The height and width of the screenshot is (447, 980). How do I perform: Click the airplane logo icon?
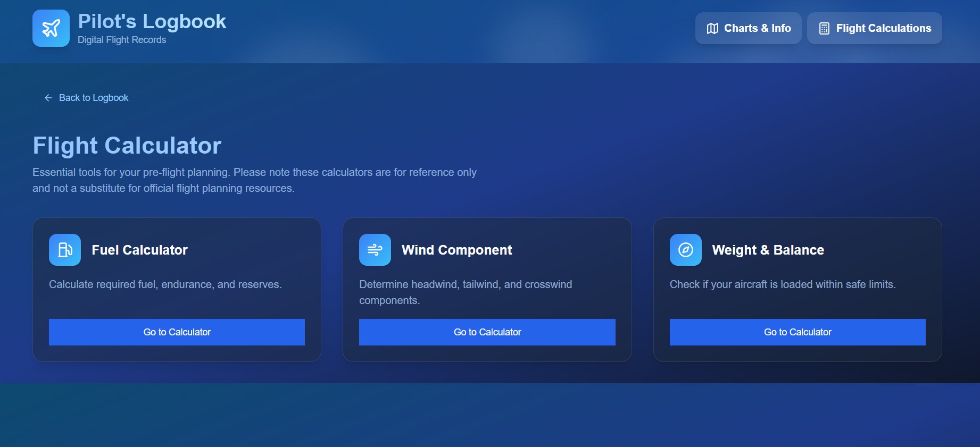[x=51, y=28]
